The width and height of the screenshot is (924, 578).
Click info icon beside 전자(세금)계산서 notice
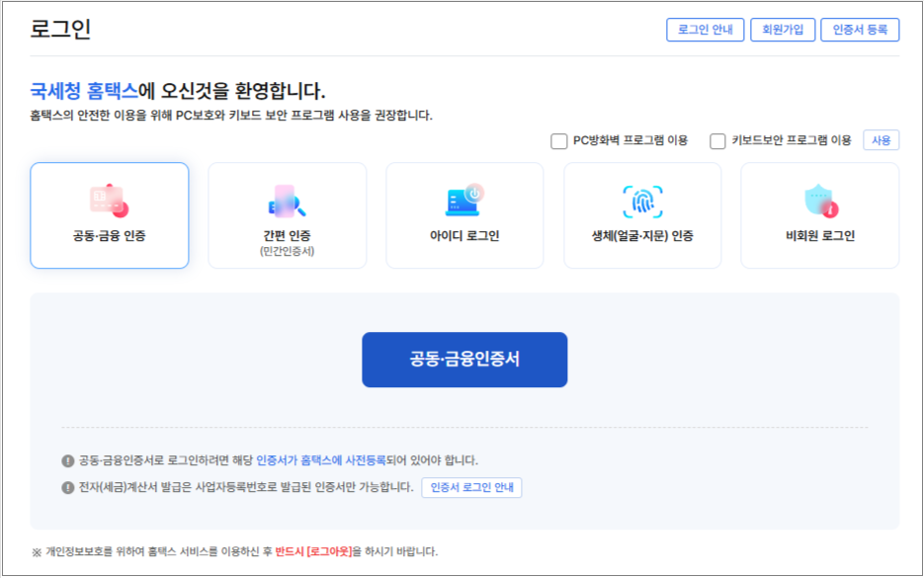[68, 488]
